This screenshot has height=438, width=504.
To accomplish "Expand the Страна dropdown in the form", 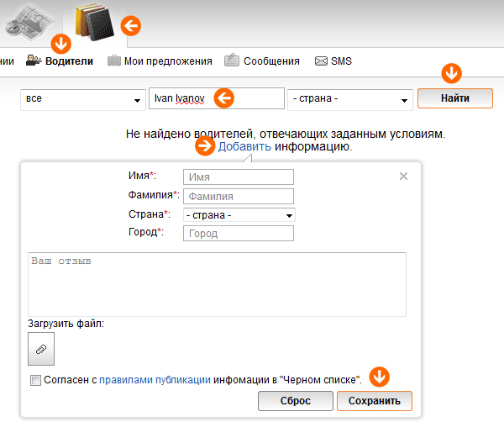I will (239, 215).
